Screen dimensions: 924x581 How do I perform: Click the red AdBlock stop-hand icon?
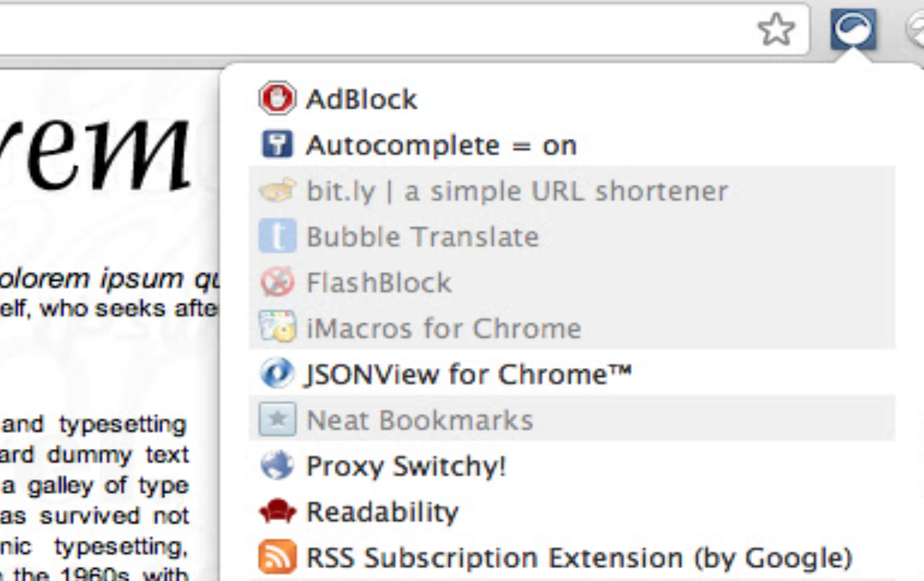click(x=276, y=99)
